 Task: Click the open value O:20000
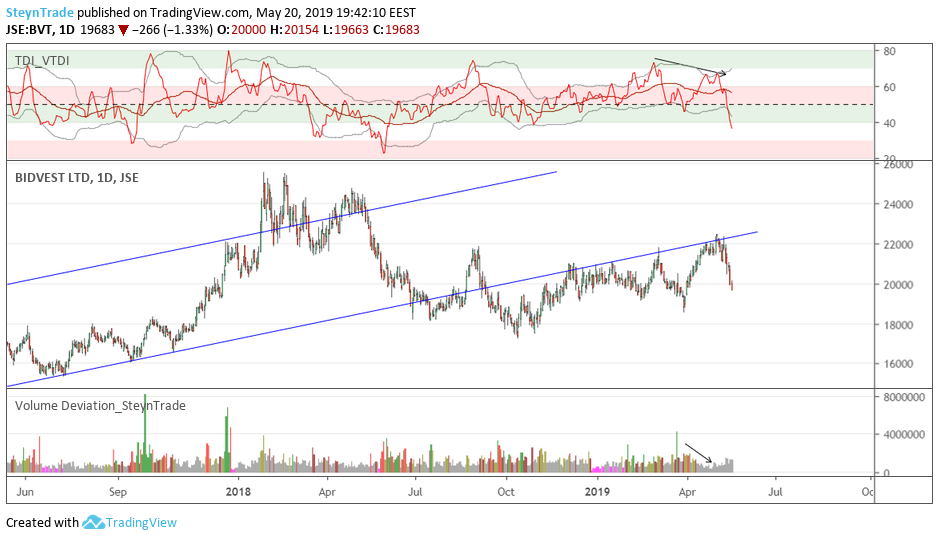click(x=241, y=30)
